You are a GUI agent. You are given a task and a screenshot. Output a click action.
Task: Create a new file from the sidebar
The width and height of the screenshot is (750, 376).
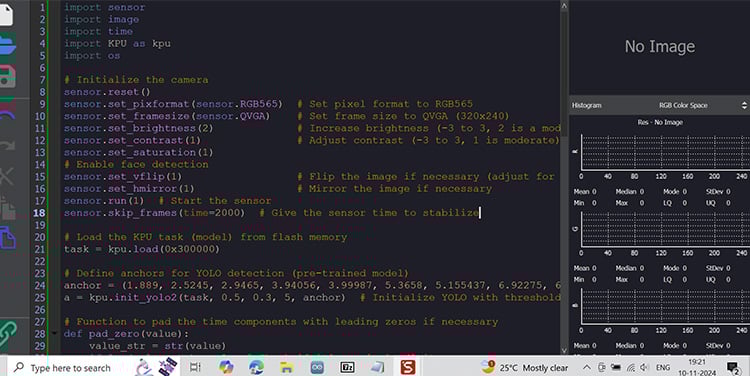pyautogui.click(x=6, y=14)
